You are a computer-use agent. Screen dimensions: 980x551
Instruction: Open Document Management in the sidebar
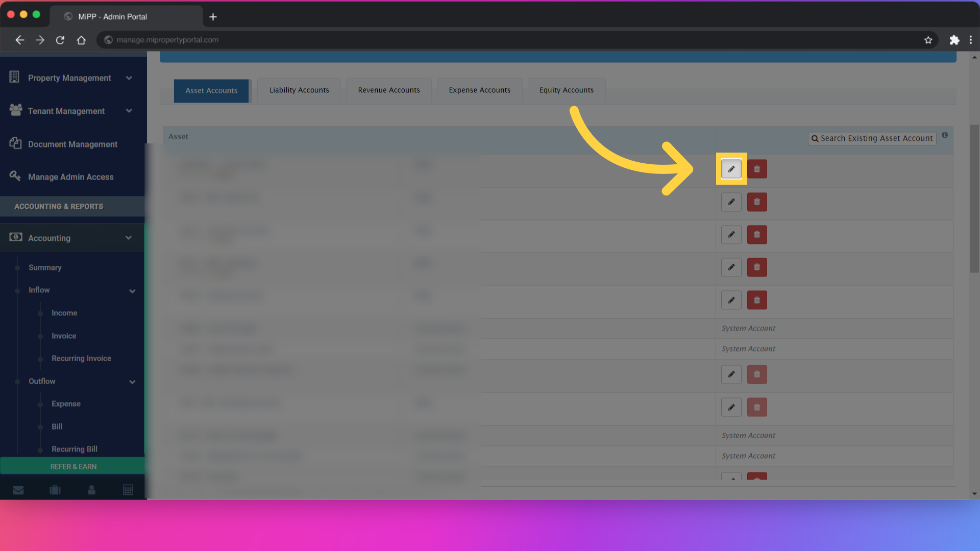coord(72,144)
